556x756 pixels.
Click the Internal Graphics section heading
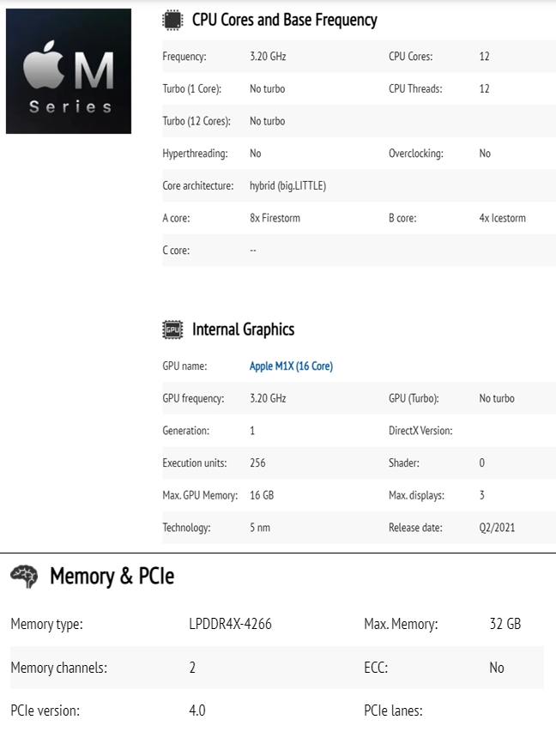pos(243,330)
